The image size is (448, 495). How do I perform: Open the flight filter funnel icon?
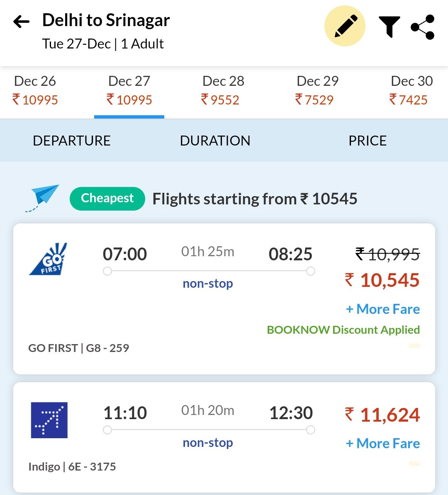tap(389, 27)
